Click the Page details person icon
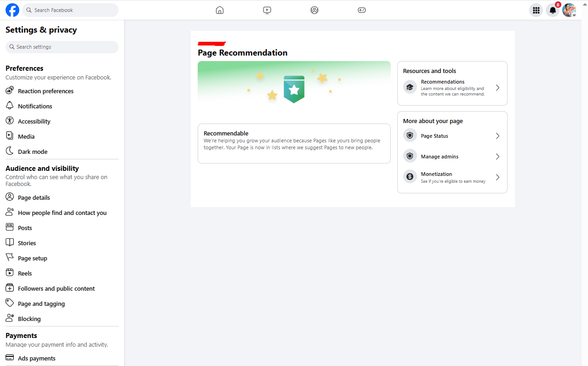 10,197
